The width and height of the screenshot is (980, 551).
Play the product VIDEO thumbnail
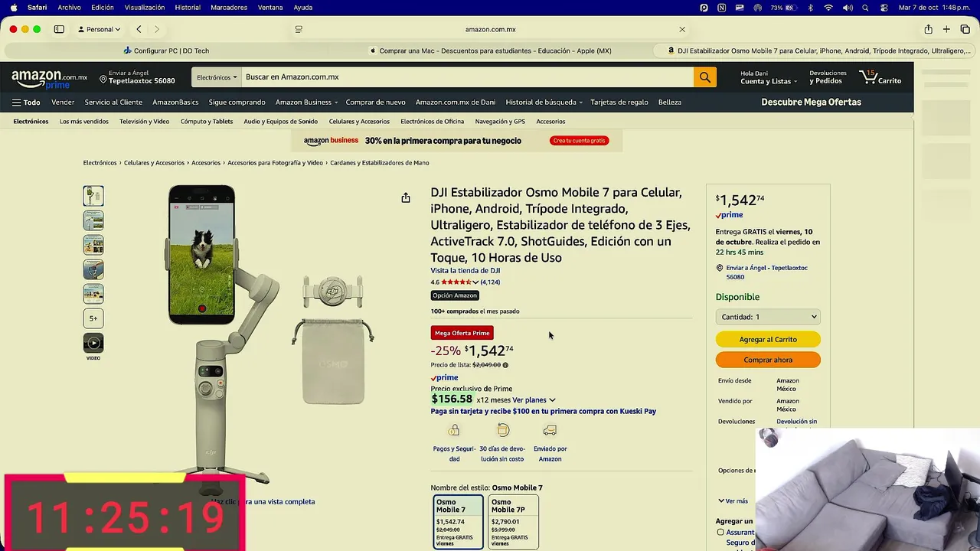tap(93, 344)
